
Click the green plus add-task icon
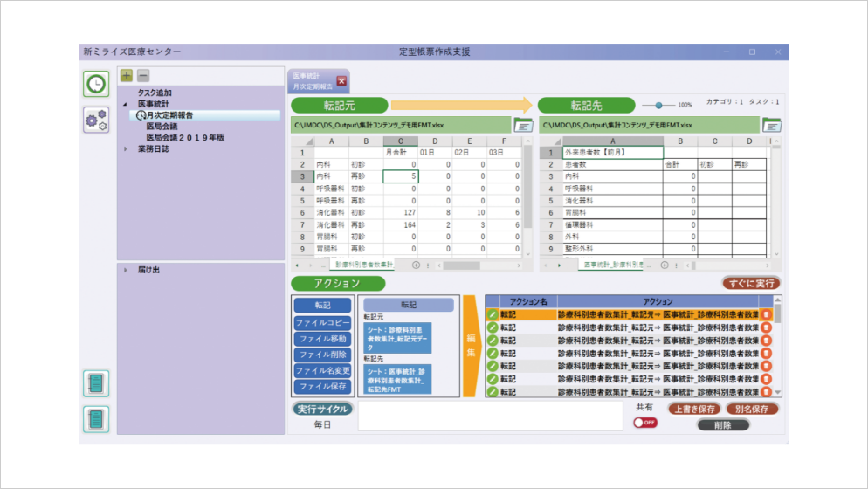(126, 75)
